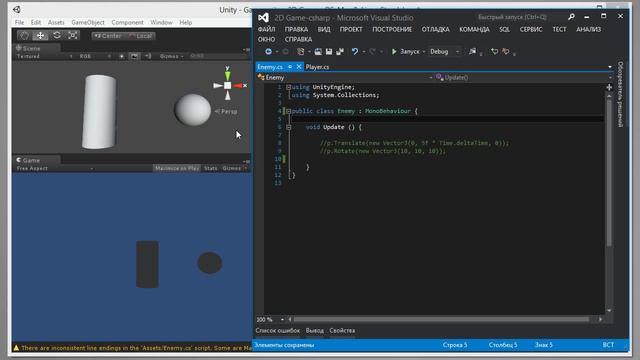Click Undo icon in Visual Studio toolbar
640x360 pixels.
pos(355,51)
